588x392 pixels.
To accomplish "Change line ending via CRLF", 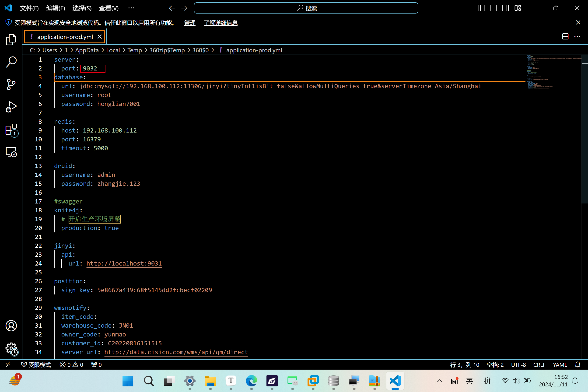I will 539,364.
